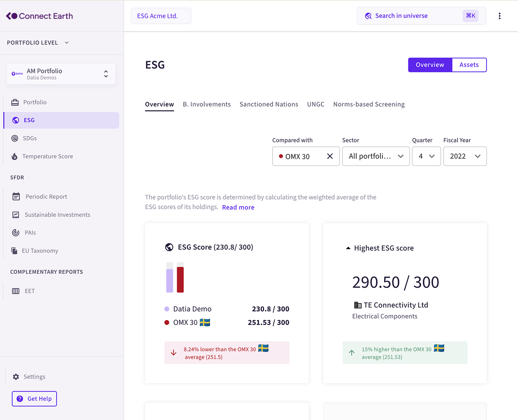
Task: Click the Portfolio briefcase icon
Action: coord(15,102)
